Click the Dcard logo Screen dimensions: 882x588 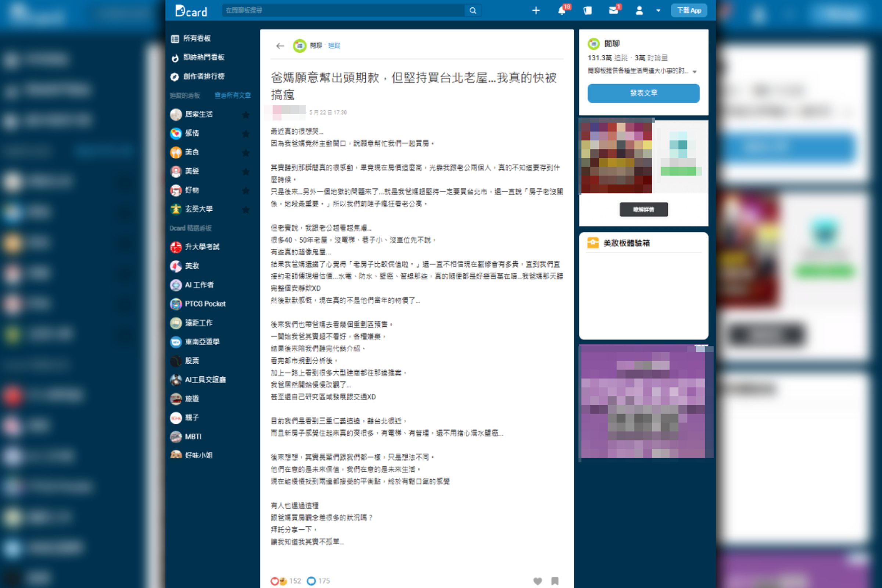pos(191,11)
